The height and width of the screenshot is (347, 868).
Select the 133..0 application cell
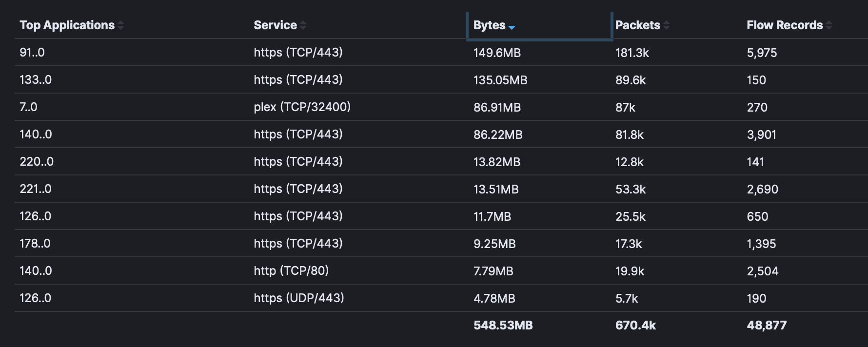click(x=36, y=80)
